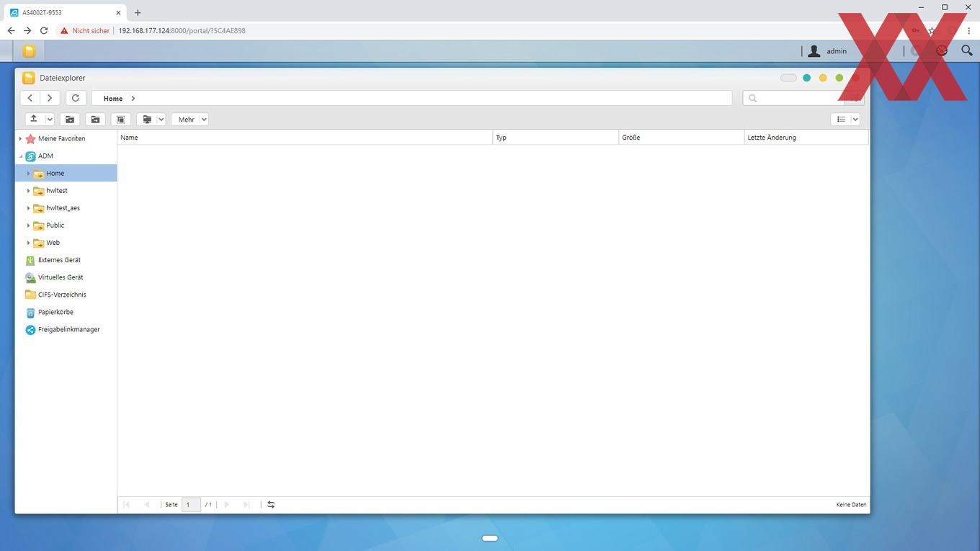Go back with the file explorer back arrow

[30, 98]
